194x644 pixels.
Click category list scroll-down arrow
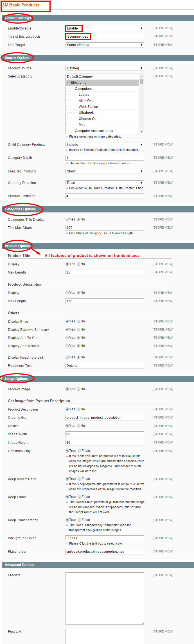pyautogui.click(x=142, y=131)
